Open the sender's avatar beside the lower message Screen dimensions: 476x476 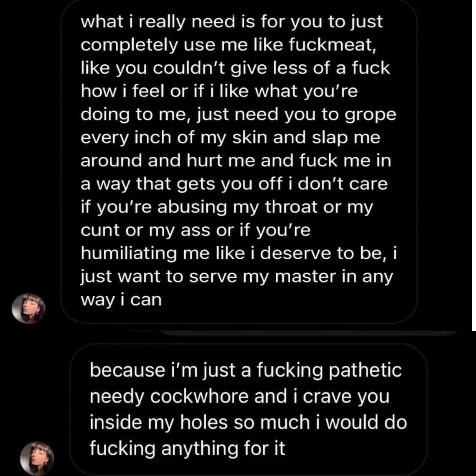[37, 458]
